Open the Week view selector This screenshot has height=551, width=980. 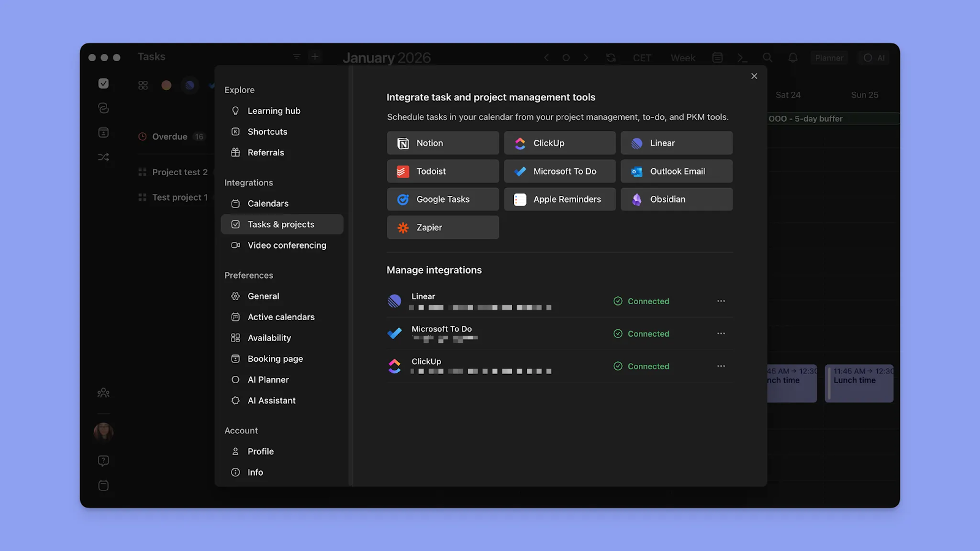(x=682, y=58)
